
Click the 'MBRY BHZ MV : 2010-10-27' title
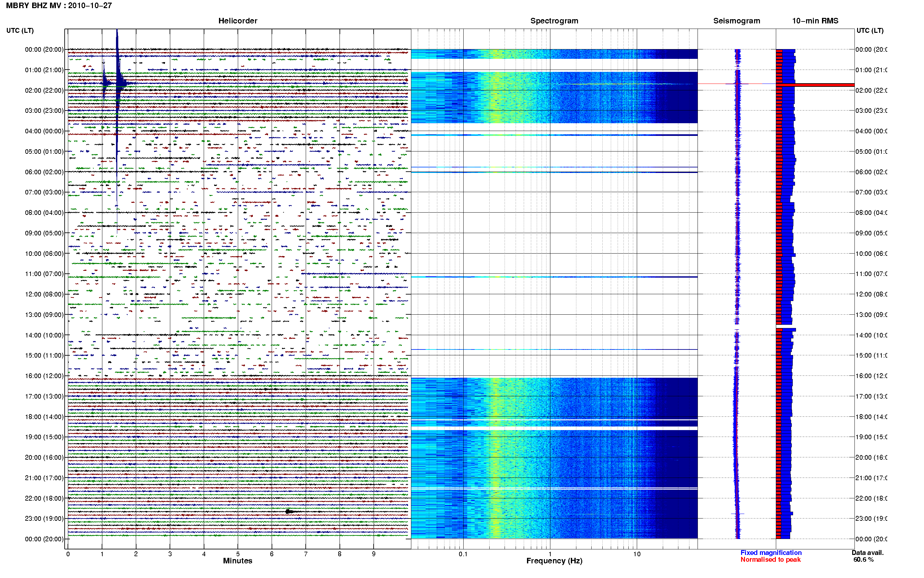pos(59,6)
